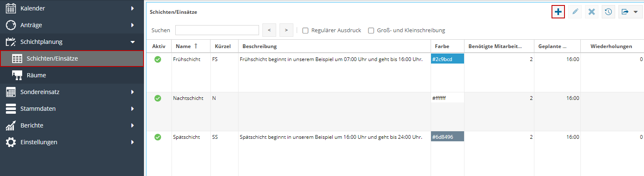Screen dimensions: 644x176
Task: Select Schichten/Einsätze in sidebar
Action: pyautogui.click(x=72, y=59)
